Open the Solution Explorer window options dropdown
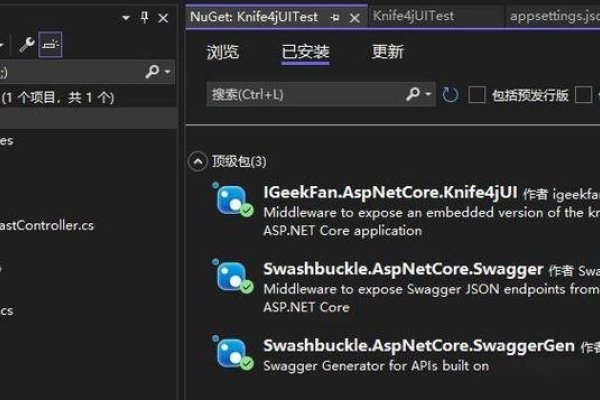The height and width of the screenshot is (400, 600). (x=126, y=17)
